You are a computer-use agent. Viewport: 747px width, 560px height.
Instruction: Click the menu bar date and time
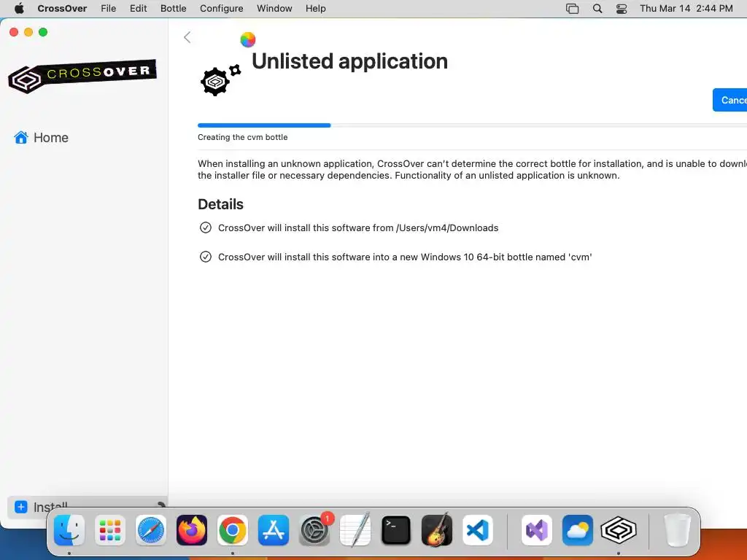[686, 9]
